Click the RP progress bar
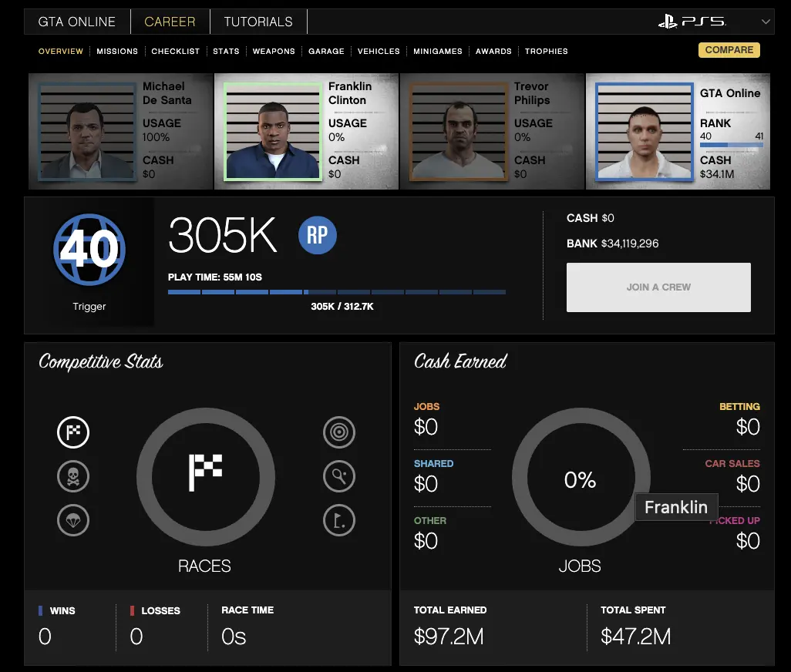The width and height of the screenshot is (791, 672). coord(336,292)
